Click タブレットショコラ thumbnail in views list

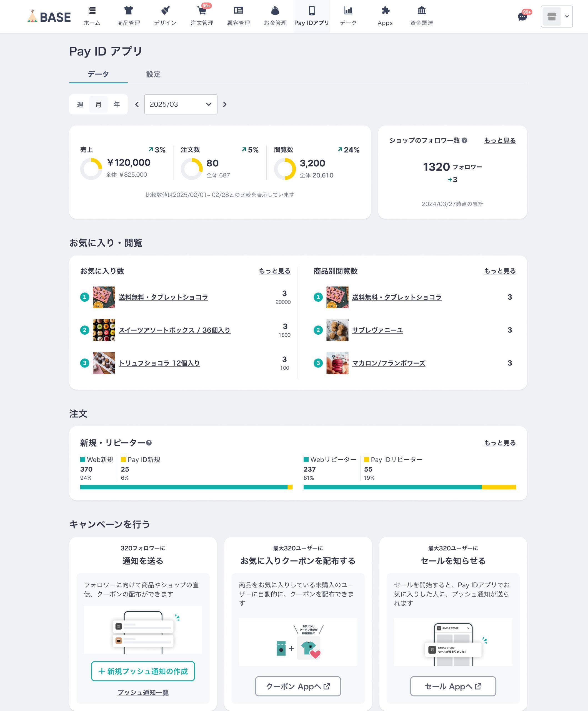tap(337, 297)
